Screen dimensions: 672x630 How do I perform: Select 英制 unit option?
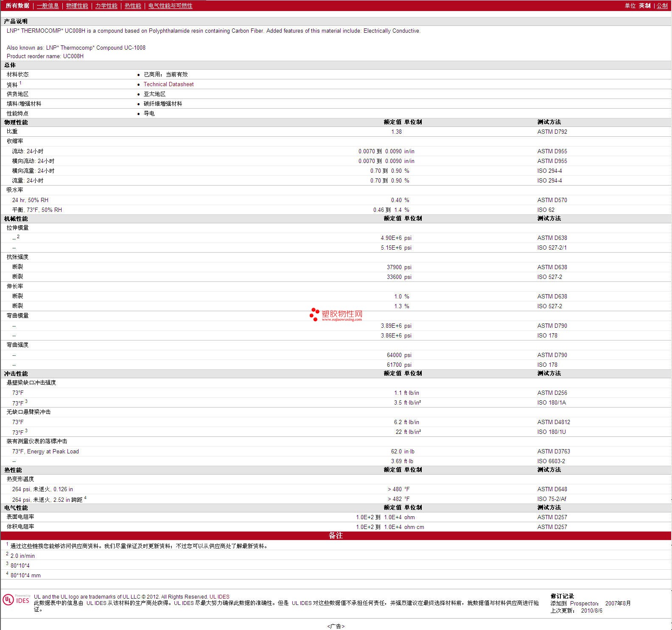click(x=644, y=6)
